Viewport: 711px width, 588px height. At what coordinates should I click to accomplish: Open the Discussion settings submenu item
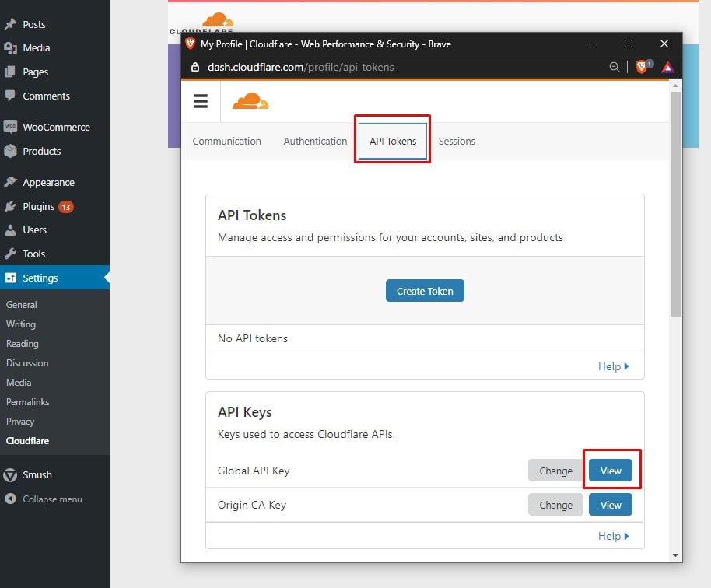point(27,363)
